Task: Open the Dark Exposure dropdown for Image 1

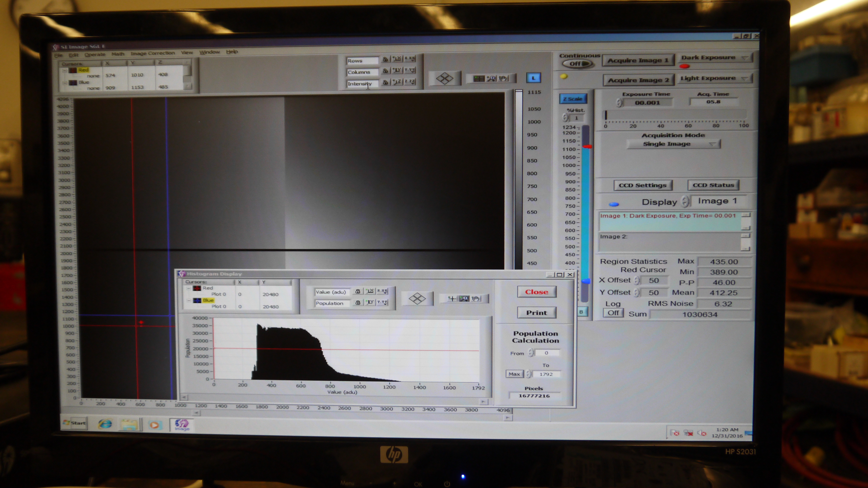Action: (715, 58)
